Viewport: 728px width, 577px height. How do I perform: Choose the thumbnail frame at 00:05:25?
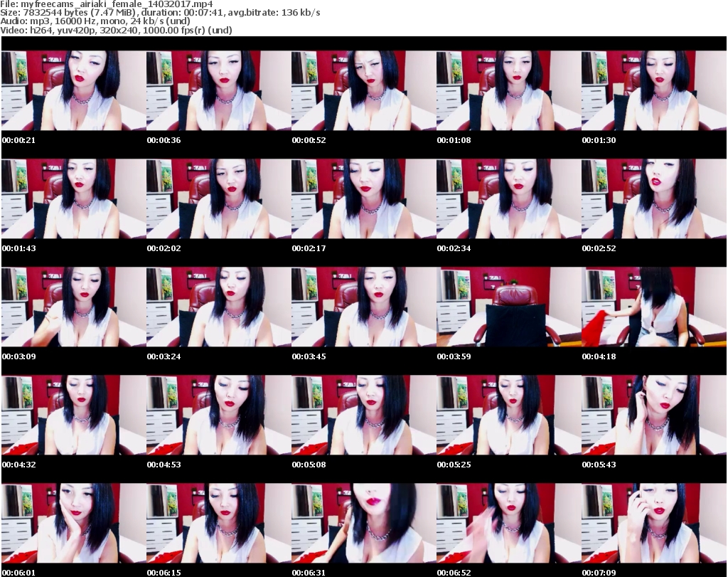tap(509, 415)
